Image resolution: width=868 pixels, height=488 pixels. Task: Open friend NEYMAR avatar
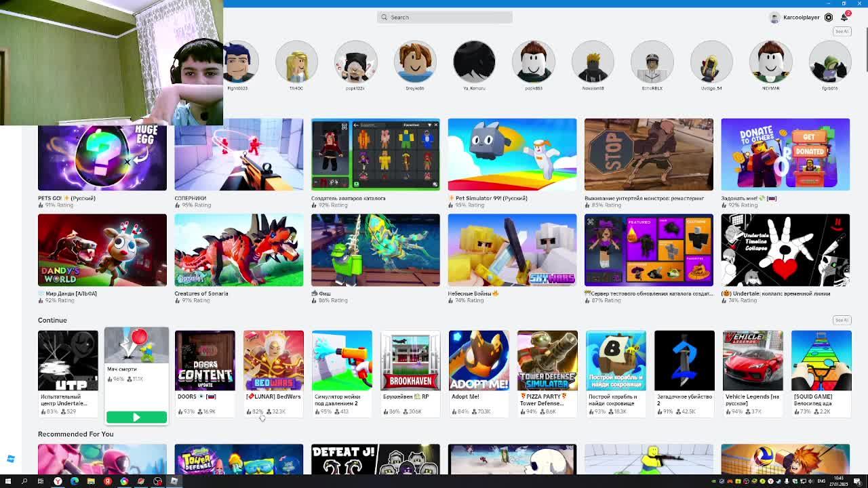[x=770, y=62]
